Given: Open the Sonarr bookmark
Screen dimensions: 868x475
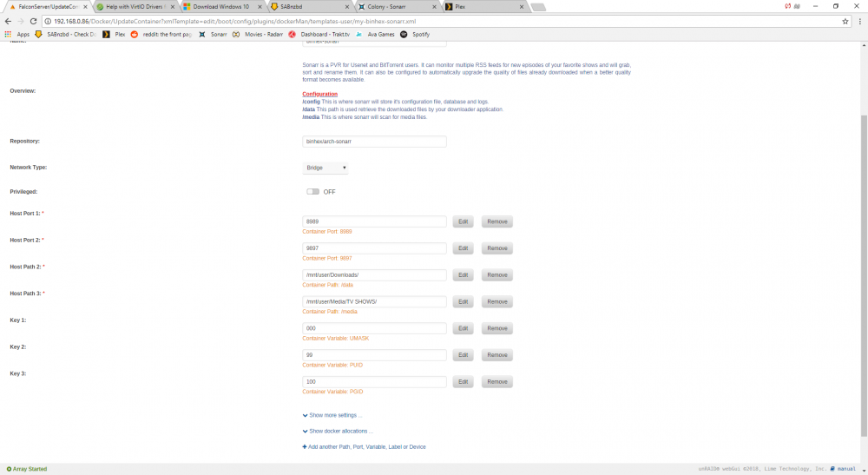Looking at the screenshot, I should pos(213,35).
